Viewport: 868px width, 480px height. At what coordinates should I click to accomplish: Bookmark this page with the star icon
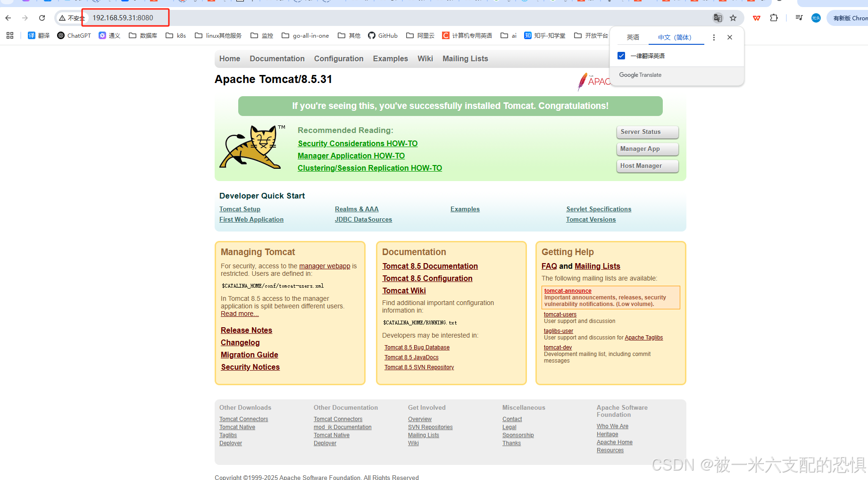click(733, 18)
